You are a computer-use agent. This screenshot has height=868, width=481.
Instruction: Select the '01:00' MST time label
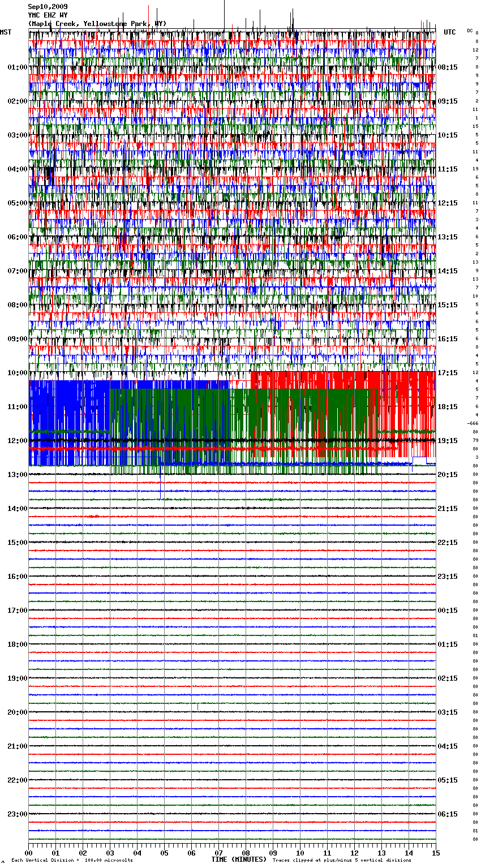(18, 67)
